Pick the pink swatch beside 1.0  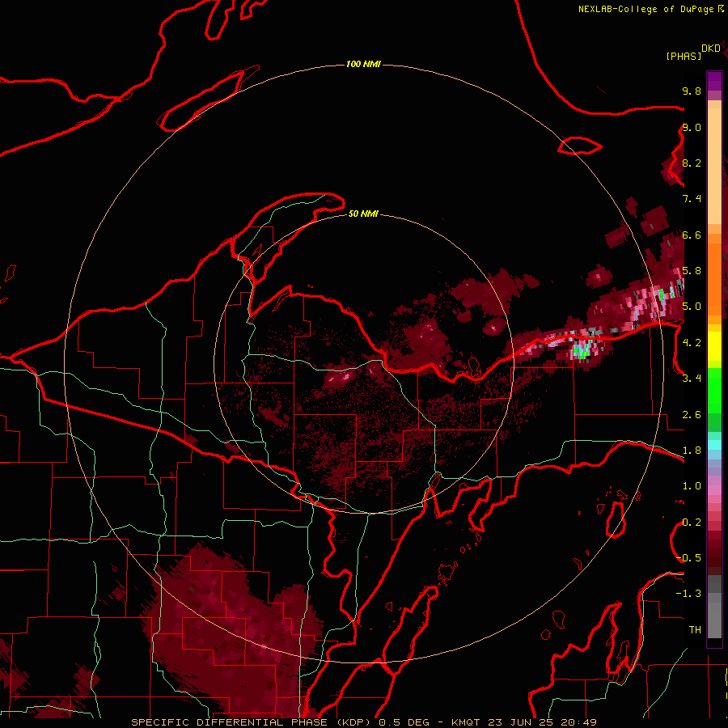(x=714, y=489)
